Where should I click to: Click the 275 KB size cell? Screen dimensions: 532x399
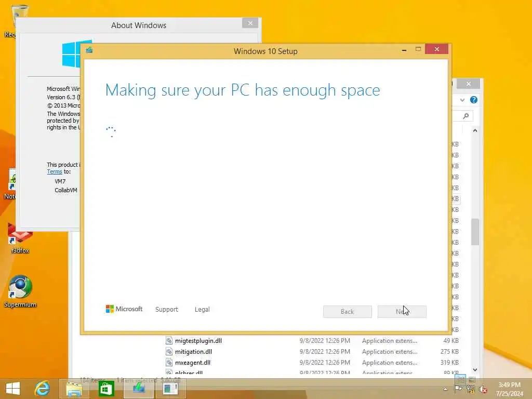[x=449, y=352]
